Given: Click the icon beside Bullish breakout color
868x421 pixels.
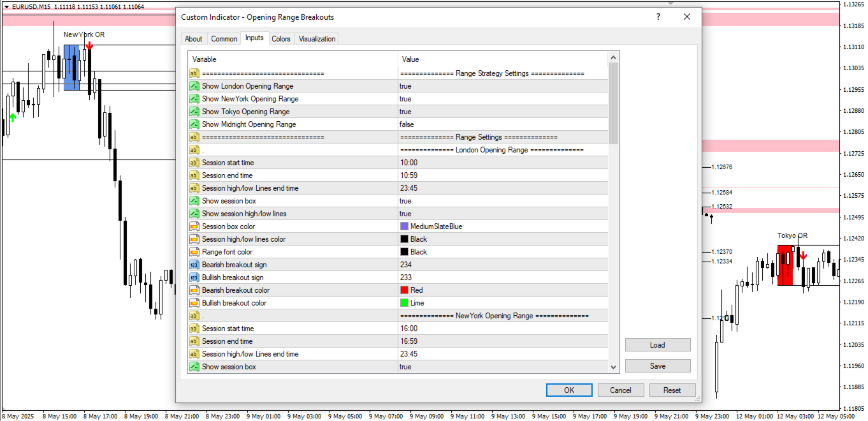Looking at the screenshot, I should click(194, 303).
